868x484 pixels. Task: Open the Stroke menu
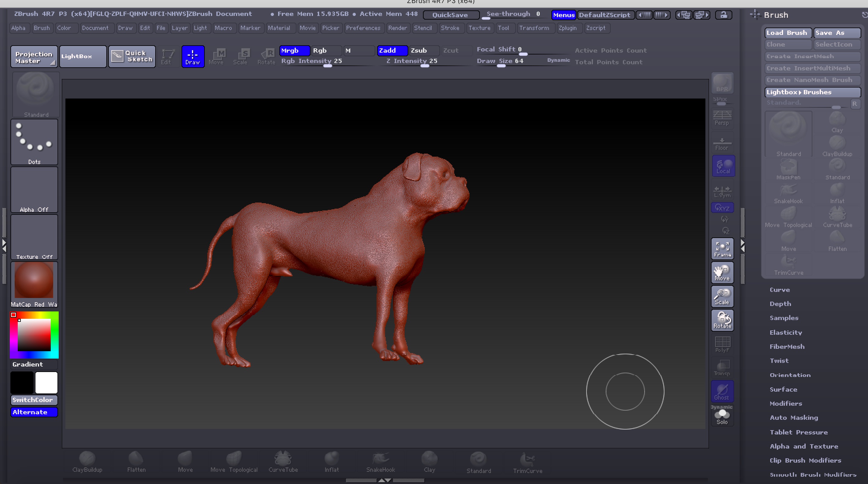(450, 28)
